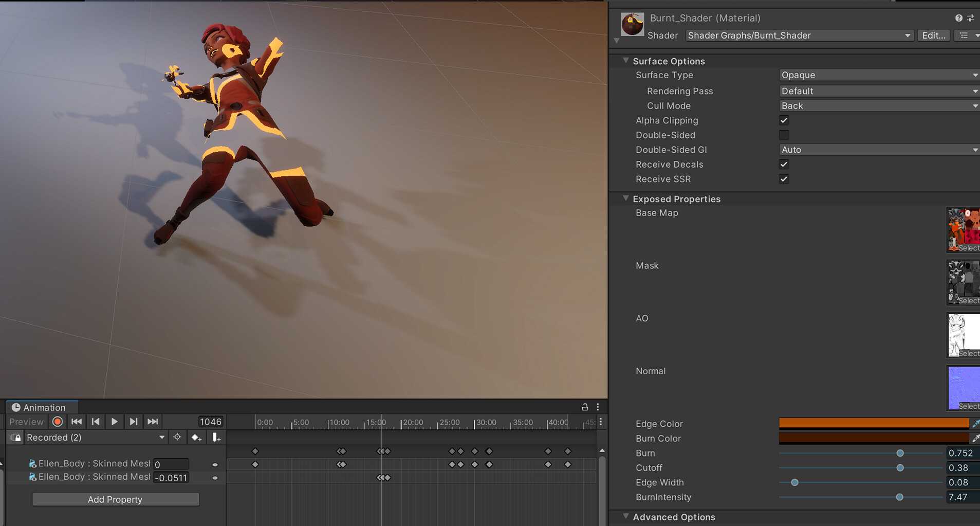Disable Alpha Clipping
This screenshot has width=980, height=526.
pyautogui.click(x=784, y=120)
